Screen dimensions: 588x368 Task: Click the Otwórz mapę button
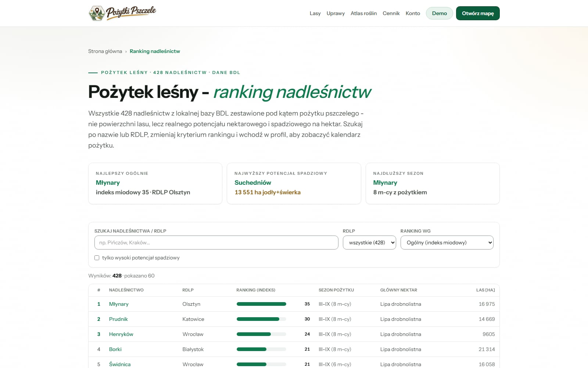coord(478,13)
